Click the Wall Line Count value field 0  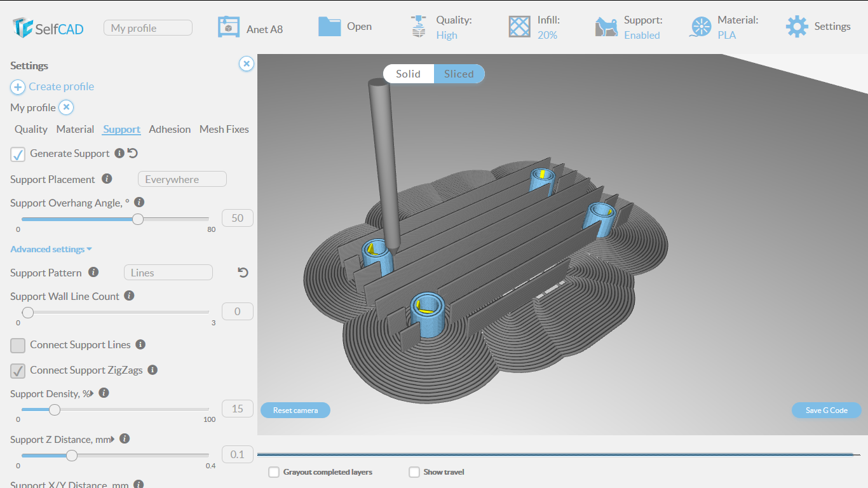click(238, 311)
